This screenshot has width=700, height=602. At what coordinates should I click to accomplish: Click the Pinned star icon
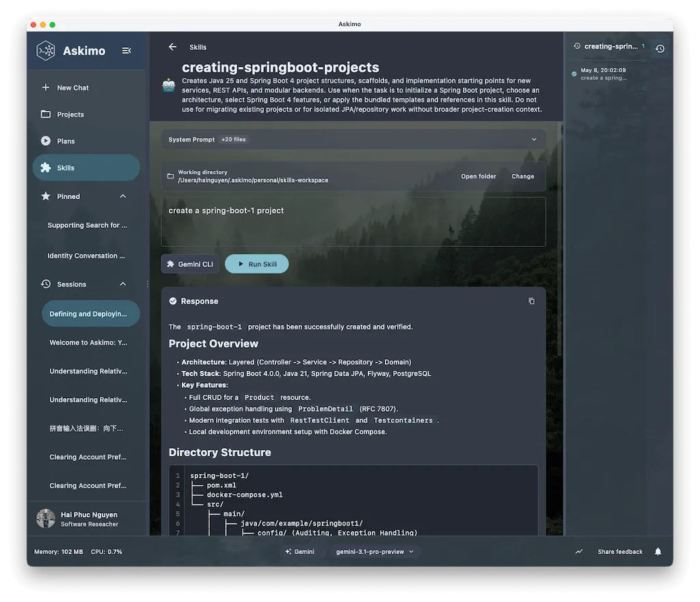click(46, 196)
